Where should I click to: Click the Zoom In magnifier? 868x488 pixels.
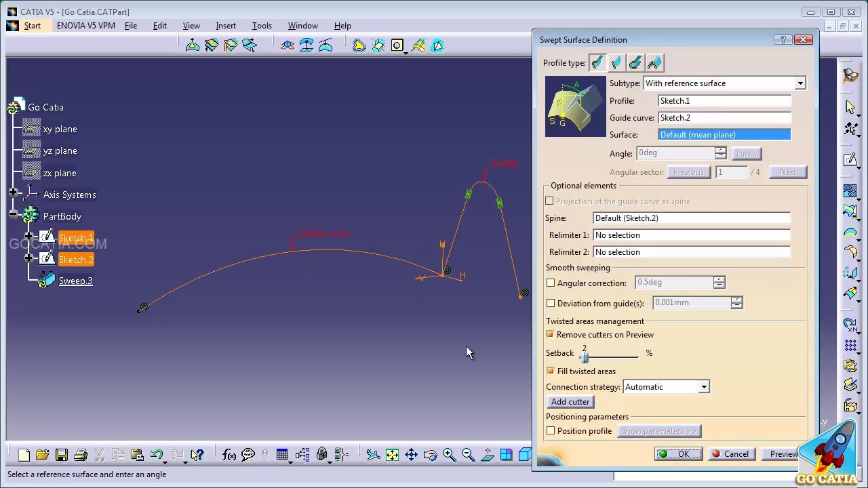449,455
